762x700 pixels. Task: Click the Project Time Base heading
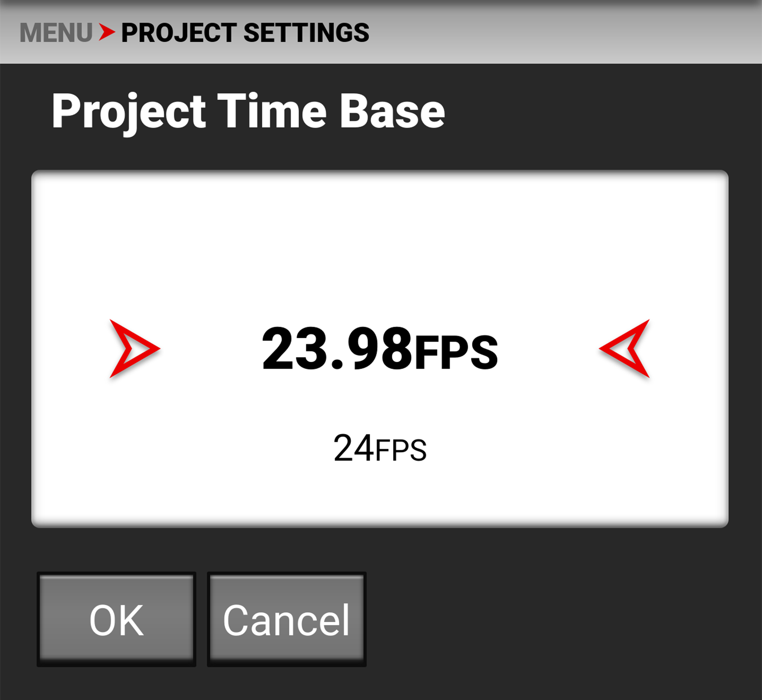pos(248,111)
